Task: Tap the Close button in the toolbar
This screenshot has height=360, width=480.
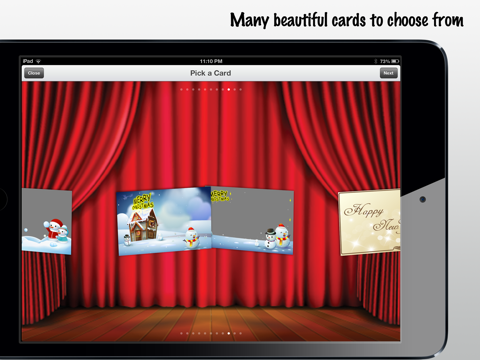Action: point(34,73)
